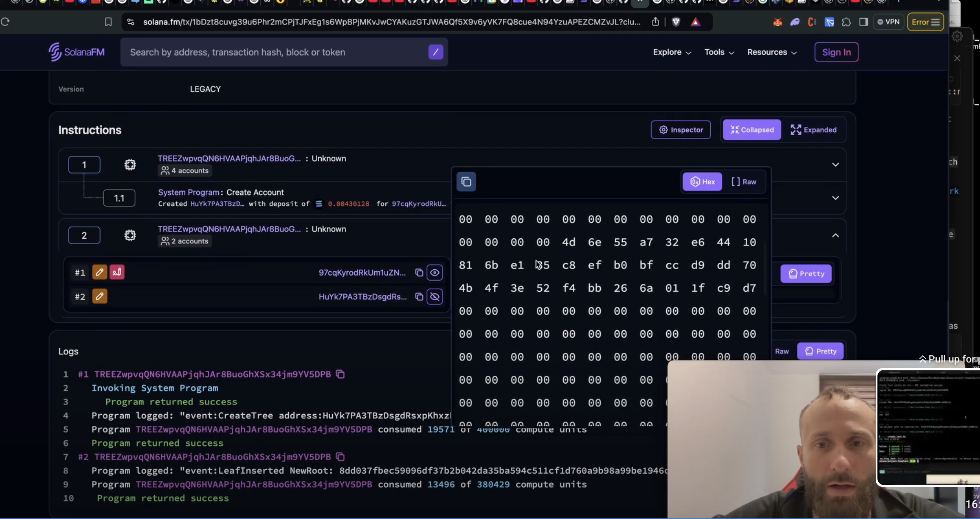
Task: Copy account address 97cqKyrodRkUm1uZN
Action: pos(419,273)
